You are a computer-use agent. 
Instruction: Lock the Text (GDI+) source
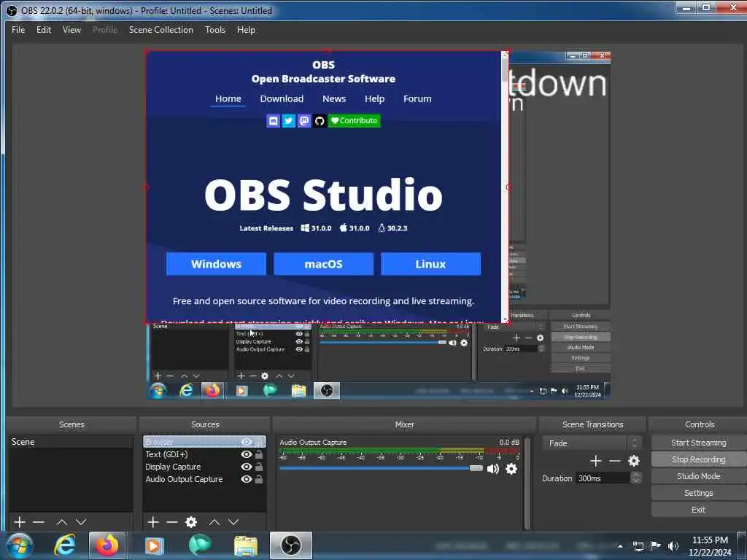pyautogui.click(x=259, y=454)
